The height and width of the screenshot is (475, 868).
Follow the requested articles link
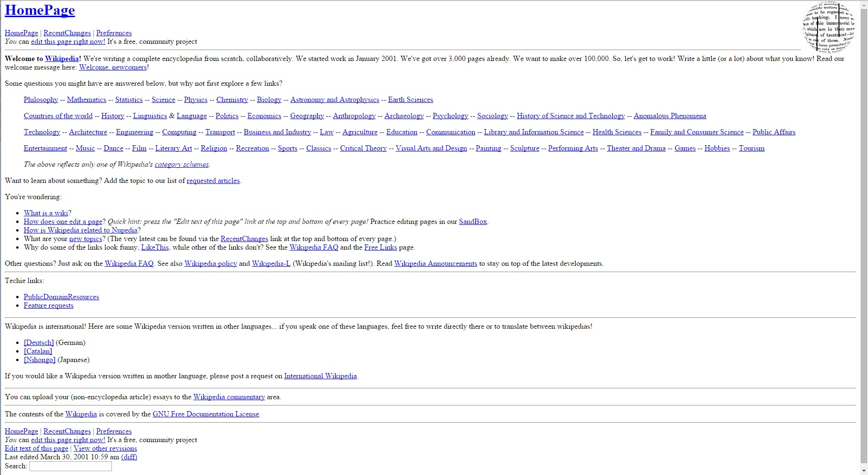pos(213,181)
